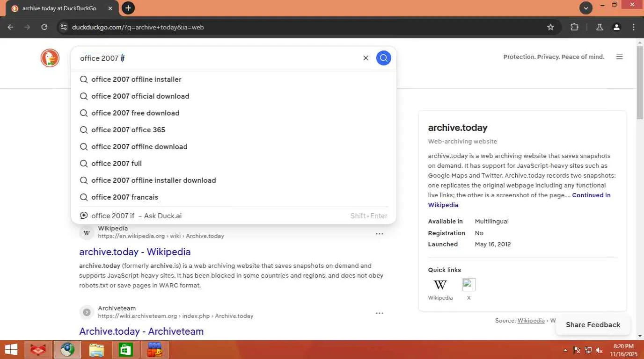Viewport: 644px width, 359px height.
Task: Click the Wikipedia quick link icon
Action: pyautogui.click(x=440, y=285)
